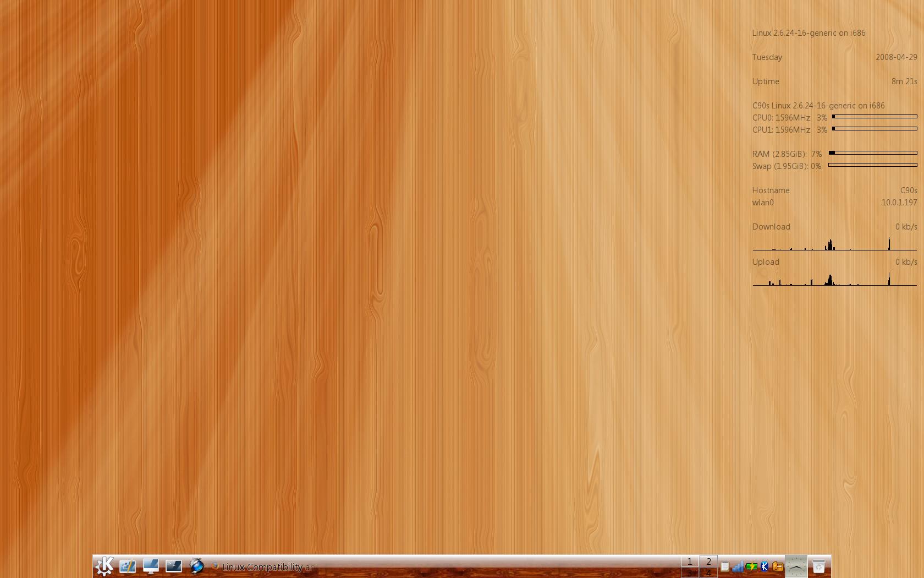Switch to virtual desktop 2
Image resolution: width=924 pixels, height=578 pixels.
tap(708, 561)
